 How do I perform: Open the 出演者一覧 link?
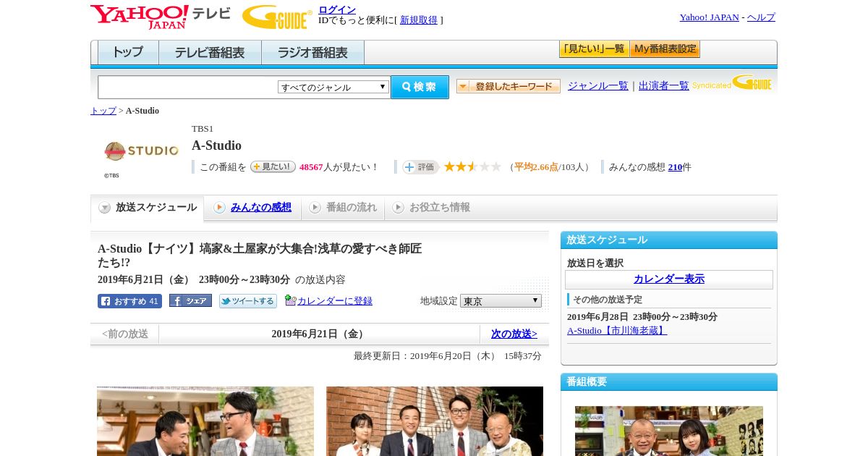664,85
